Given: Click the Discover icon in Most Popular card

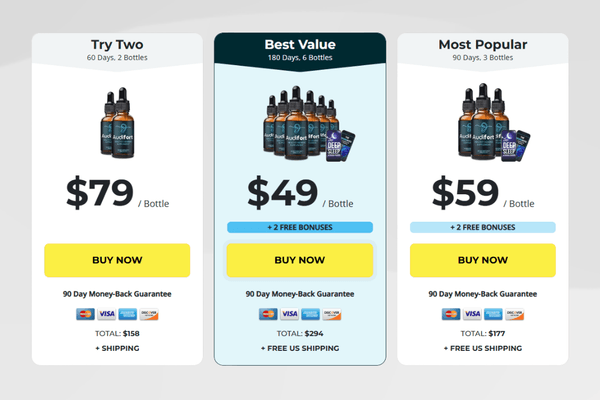Looking at the screenshot, I should [x=515, y=314].
